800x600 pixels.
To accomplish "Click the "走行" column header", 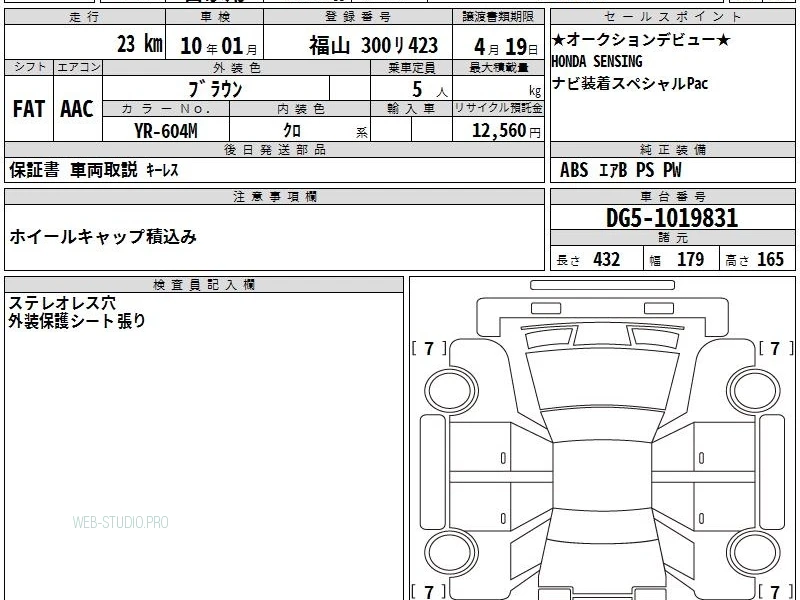I will point(85,17).
